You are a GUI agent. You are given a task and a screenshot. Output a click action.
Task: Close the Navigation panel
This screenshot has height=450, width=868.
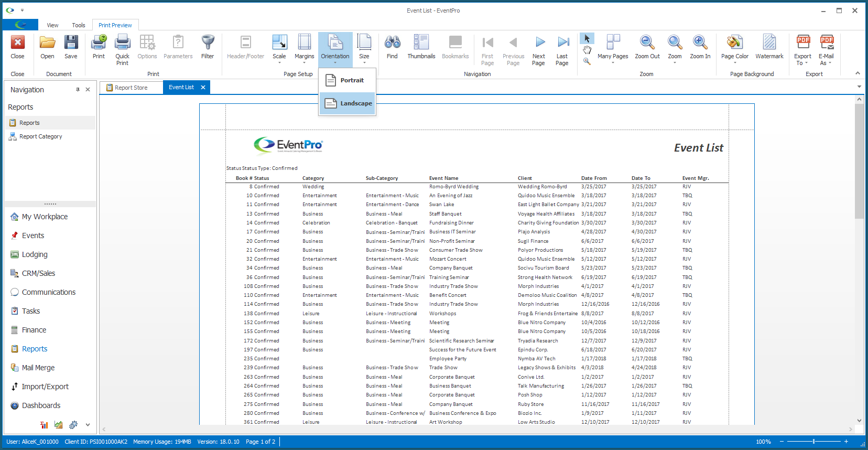pos(88,90)
